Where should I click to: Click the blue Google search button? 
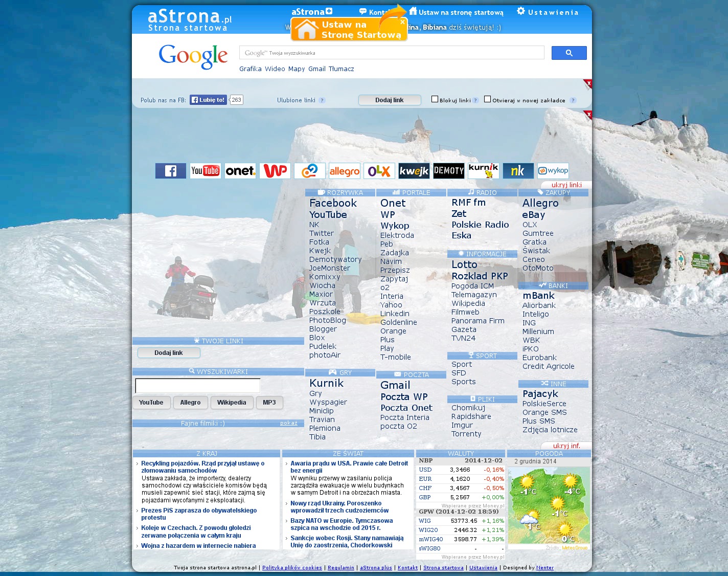click(568, 53)
